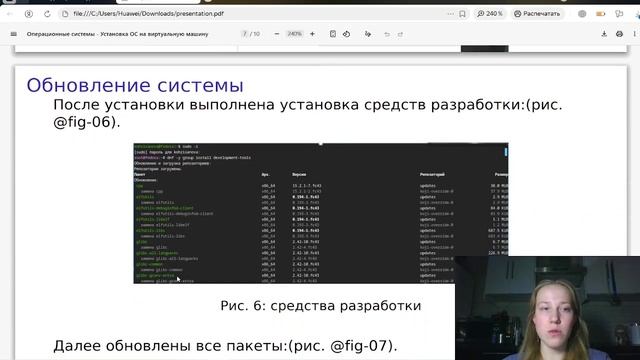The width and height of the screenshot is (640, 360).
Task: Open the three-dots menu in address bar
Action: point(450,14)
